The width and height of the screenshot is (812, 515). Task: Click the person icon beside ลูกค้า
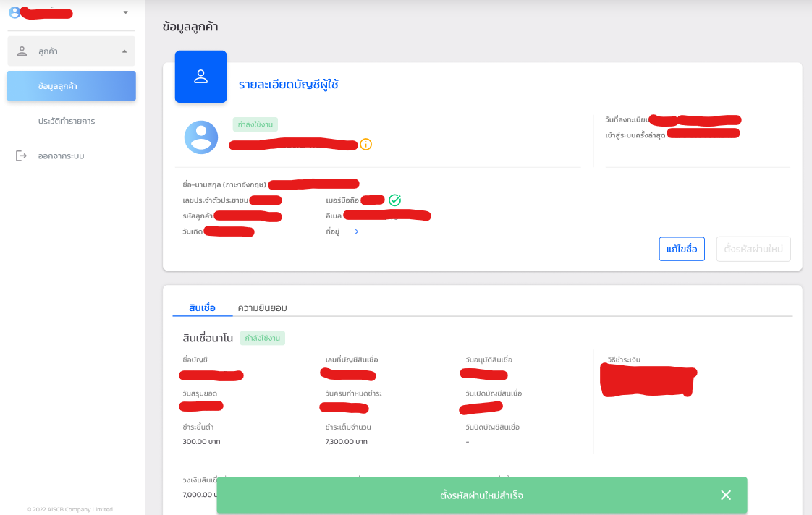[x=22, y=51]
